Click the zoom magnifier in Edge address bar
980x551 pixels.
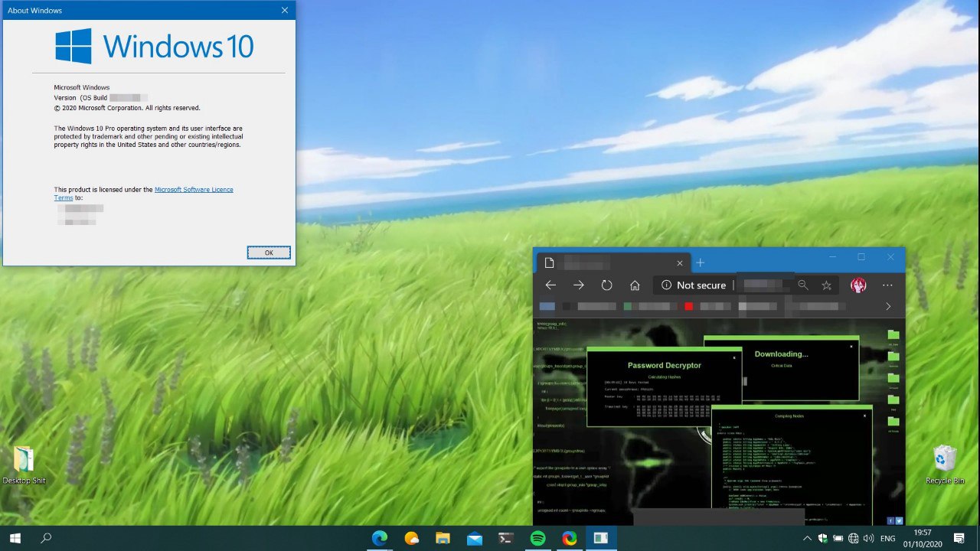point(802,285)
